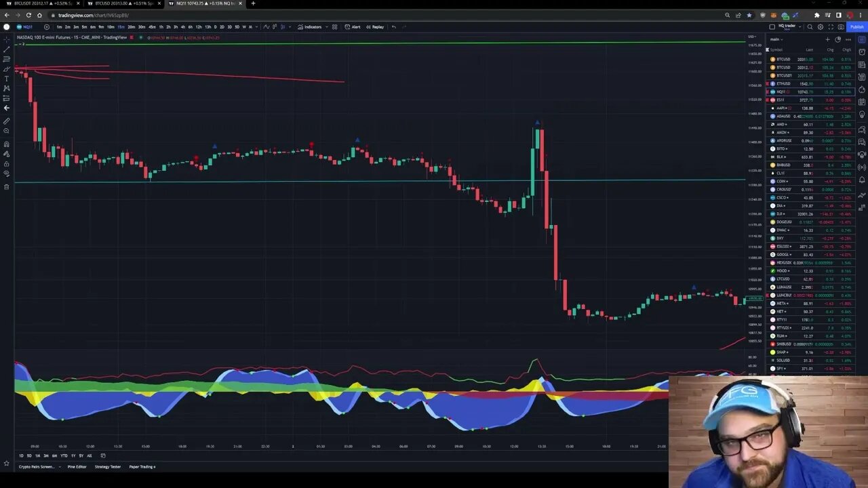This screenshot has width=868, height=488.
Task: Select the Fibonacci retracement tool
Action: (x=6, y=59)
